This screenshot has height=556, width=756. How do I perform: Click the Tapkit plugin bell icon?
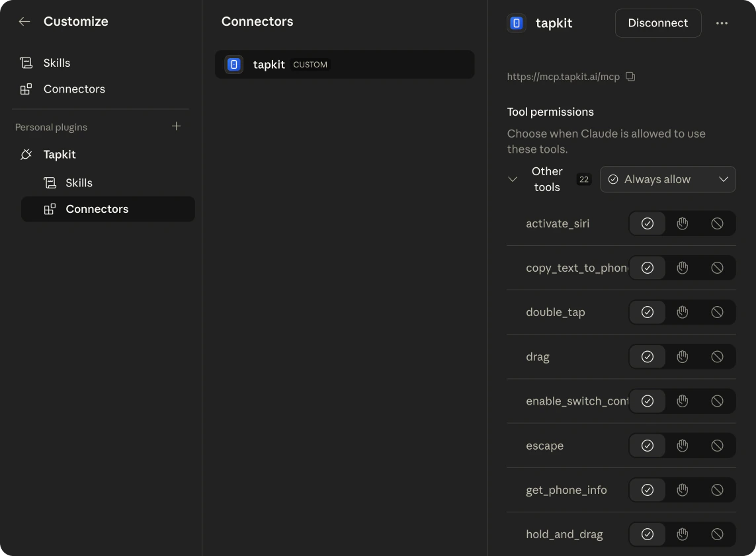(25, 154)
